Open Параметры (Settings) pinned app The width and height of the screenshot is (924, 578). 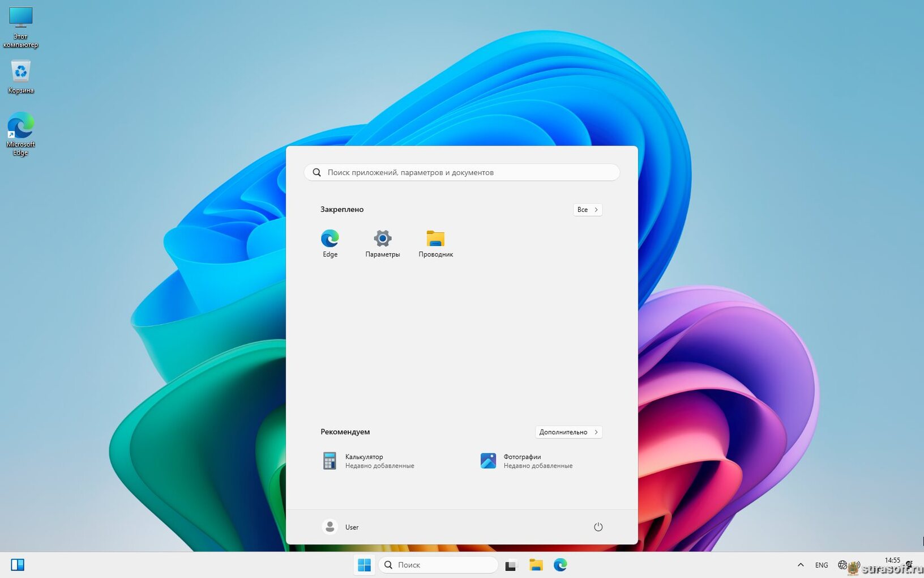click(x=383, y=243)
